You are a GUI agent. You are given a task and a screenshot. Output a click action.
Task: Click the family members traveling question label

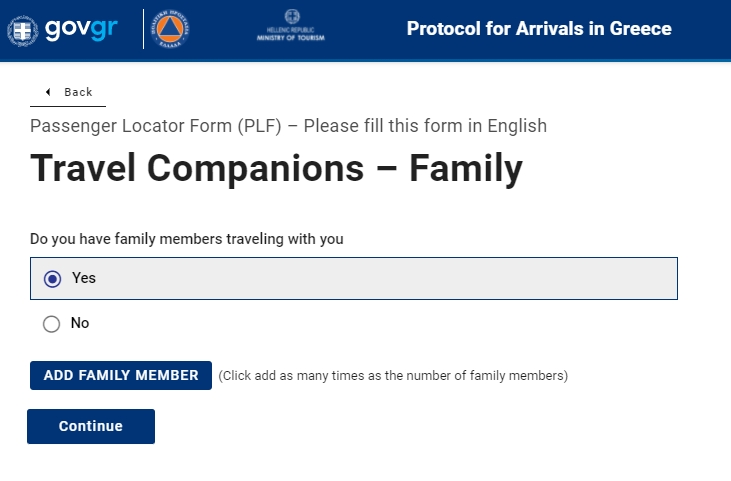pyautogui.click(x=187, y=239)
